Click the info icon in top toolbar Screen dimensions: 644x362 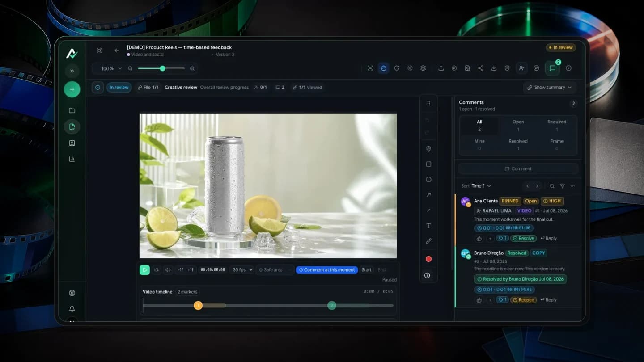(x=568, y=68)
